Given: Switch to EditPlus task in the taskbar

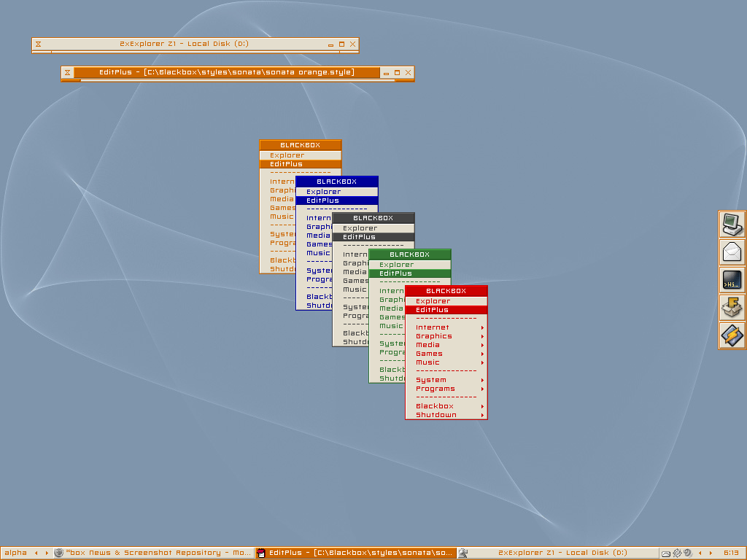Looking at the screenshot, I should pos(355,553).
